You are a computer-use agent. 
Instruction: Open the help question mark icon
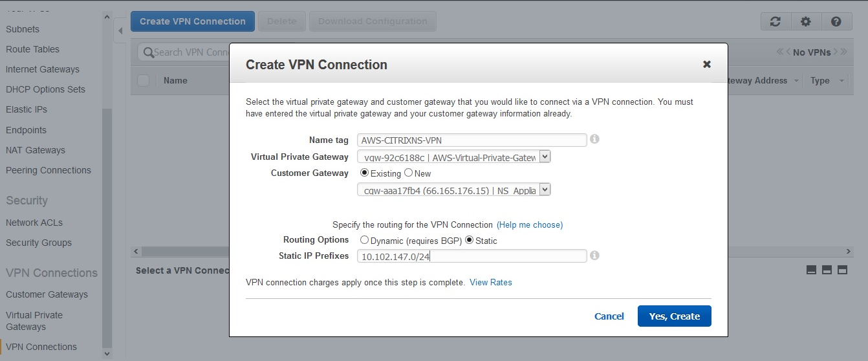tap(836, 21)
